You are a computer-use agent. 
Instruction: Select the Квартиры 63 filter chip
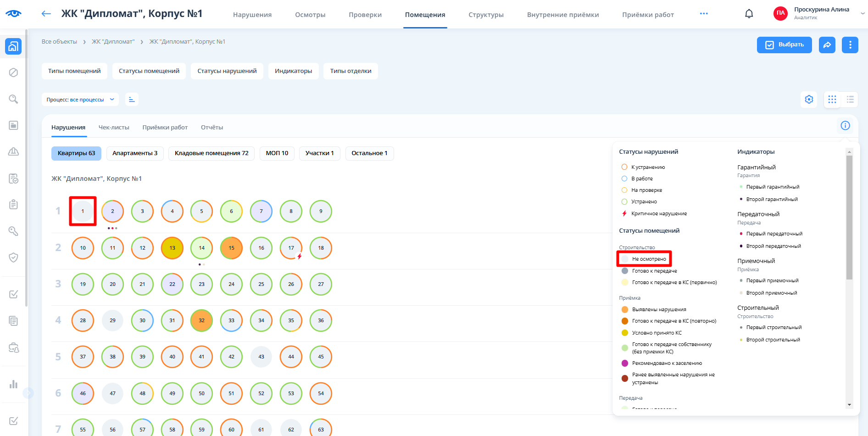(76, 153)
